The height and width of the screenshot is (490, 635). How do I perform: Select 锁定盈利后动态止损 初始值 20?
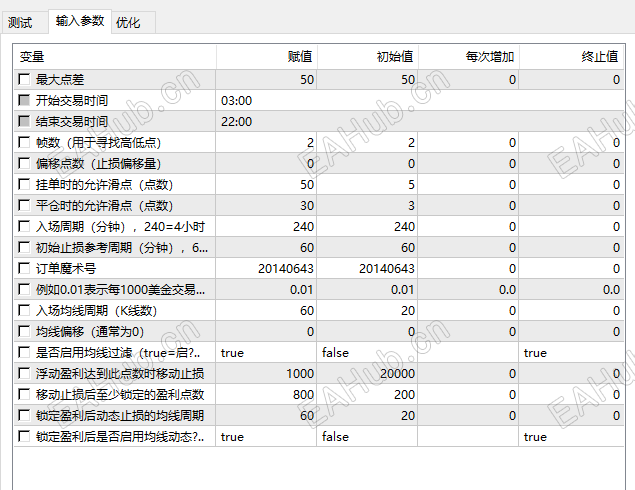367,415
